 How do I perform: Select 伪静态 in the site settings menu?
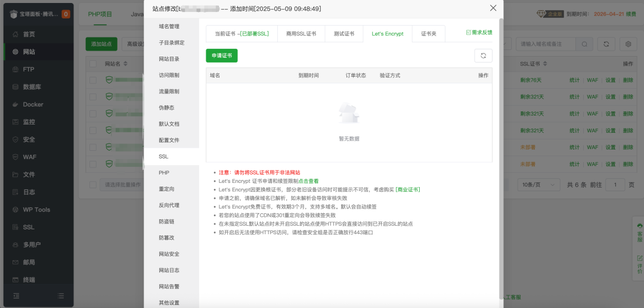click(x=166, y=108)
